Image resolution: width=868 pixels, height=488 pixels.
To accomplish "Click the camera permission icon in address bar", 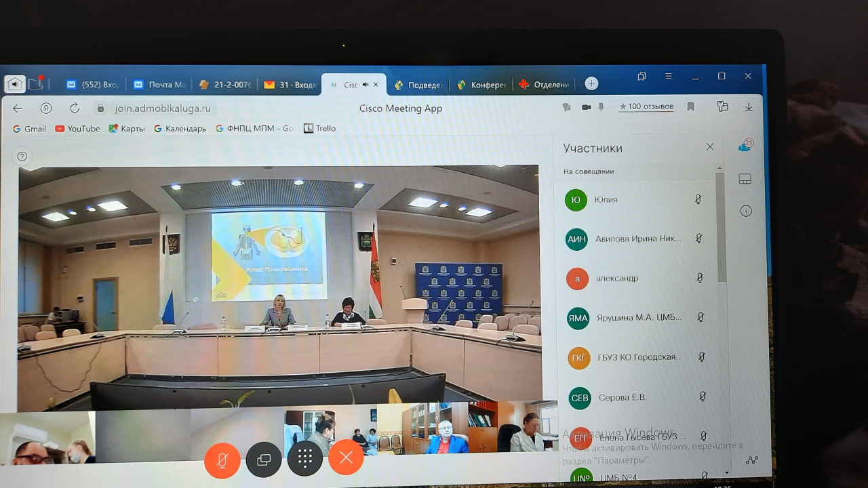I will coord(586,107).
